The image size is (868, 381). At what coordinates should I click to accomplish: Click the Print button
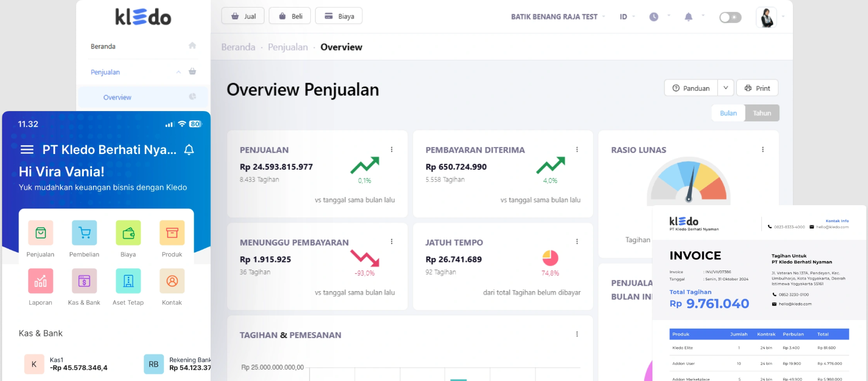757,88
